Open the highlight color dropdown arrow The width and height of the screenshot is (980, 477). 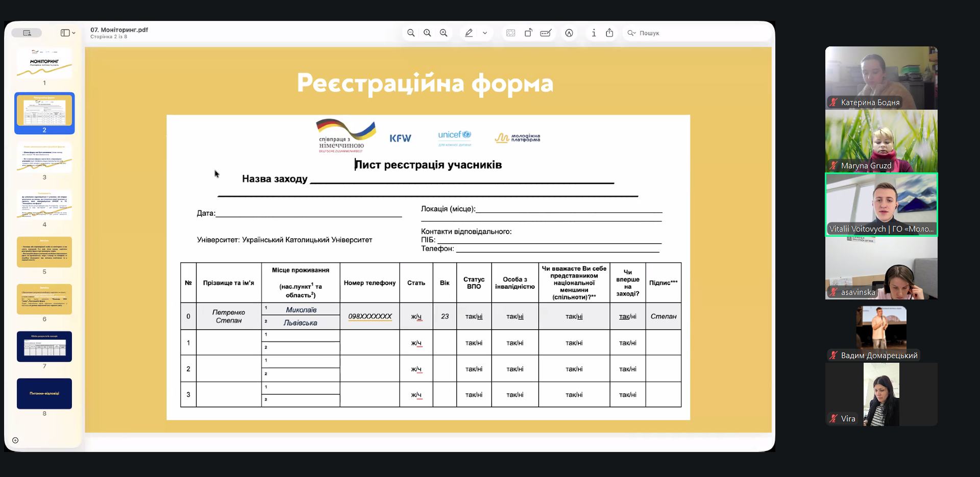tap(485, 33)
